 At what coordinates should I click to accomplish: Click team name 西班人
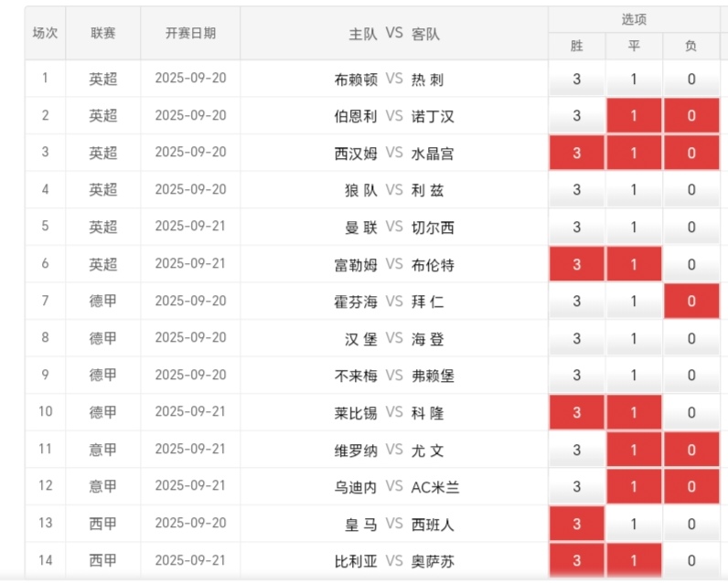[433, 525]
